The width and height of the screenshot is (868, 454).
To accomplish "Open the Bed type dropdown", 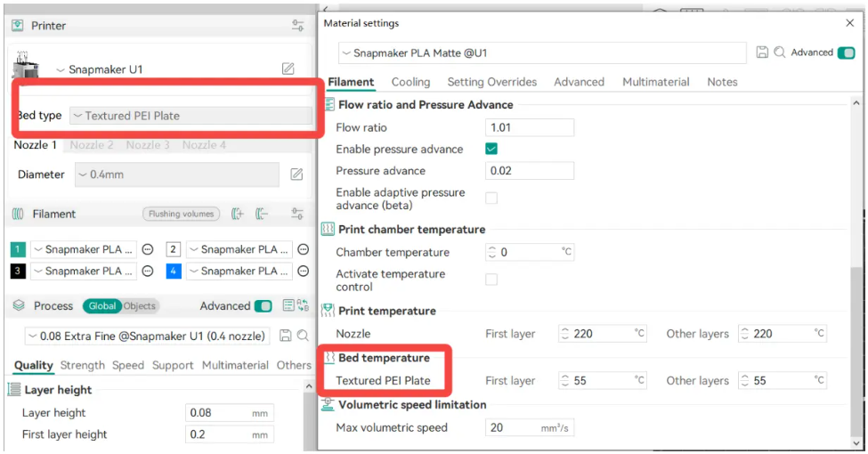I will (x=191, y=116).
